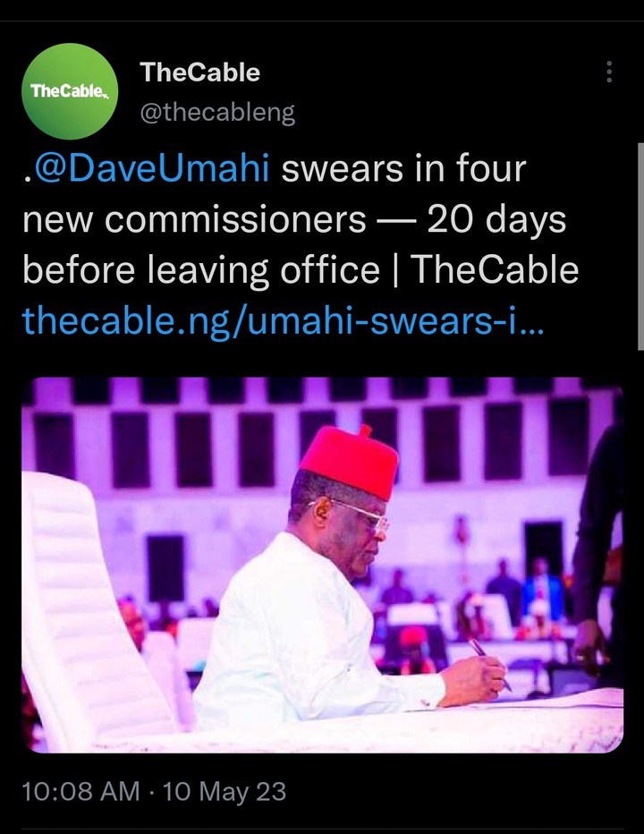
Task: Select the @thecableng handle
Action: [x=217, y=112]
